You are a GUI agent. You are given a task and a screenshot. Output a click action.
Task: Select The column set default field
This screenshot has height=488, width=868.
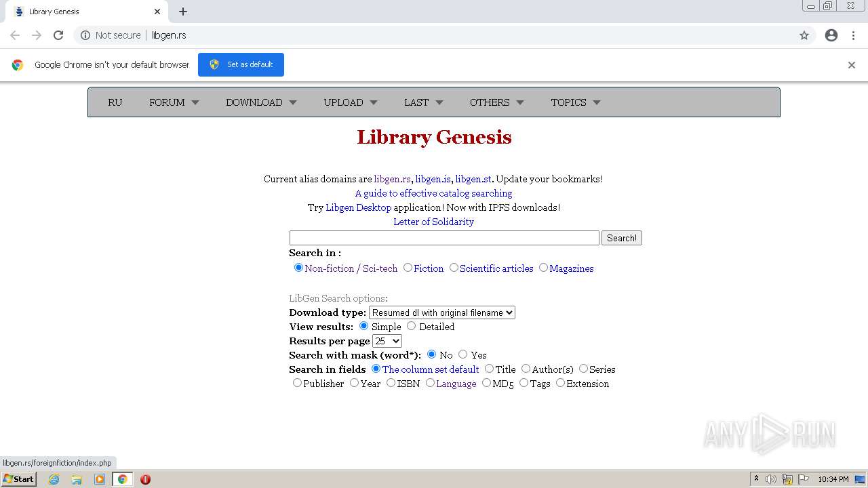[376, 369]
